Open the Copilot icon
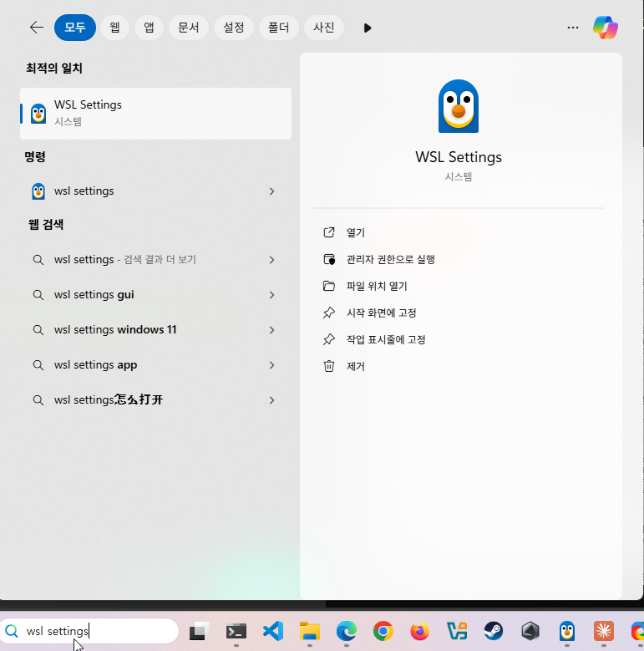This screenshot has width=644, height=651. tap(606, 28)
